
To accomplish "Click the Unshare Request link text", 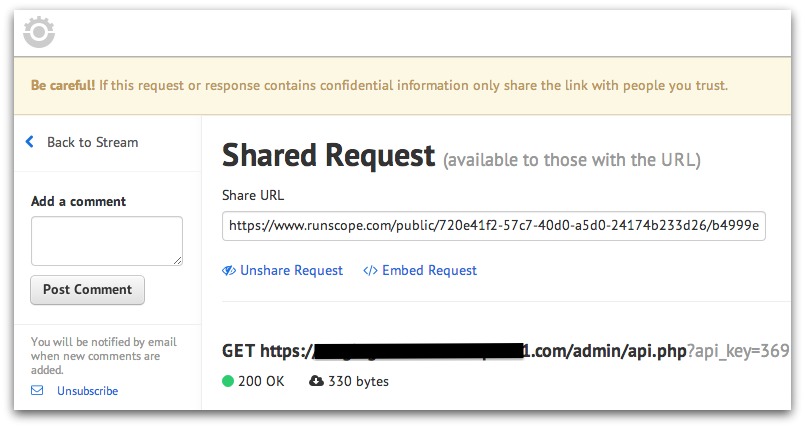I will [x=291, y=270].
